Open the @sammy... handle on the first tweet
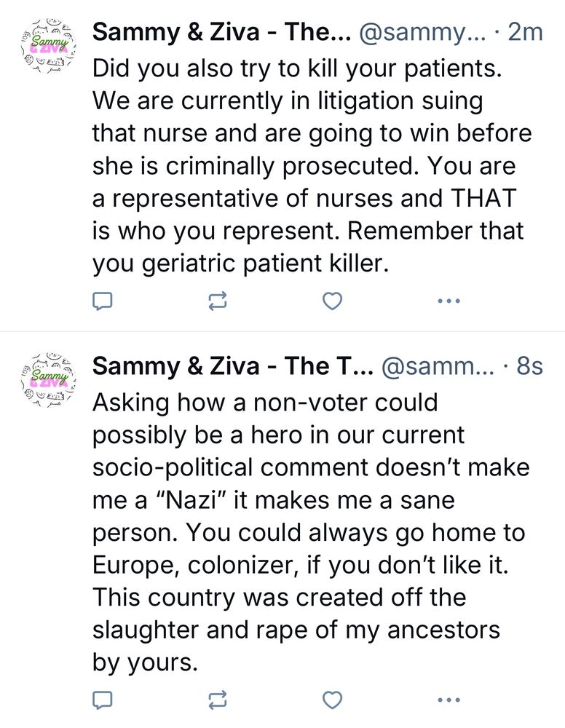 (x=422, y=33)
